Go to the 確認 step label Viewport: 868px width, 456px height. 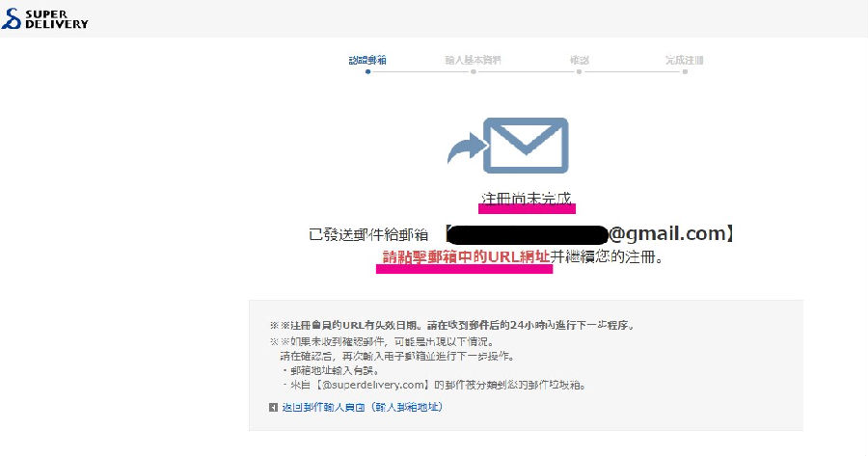coord(579,60)
